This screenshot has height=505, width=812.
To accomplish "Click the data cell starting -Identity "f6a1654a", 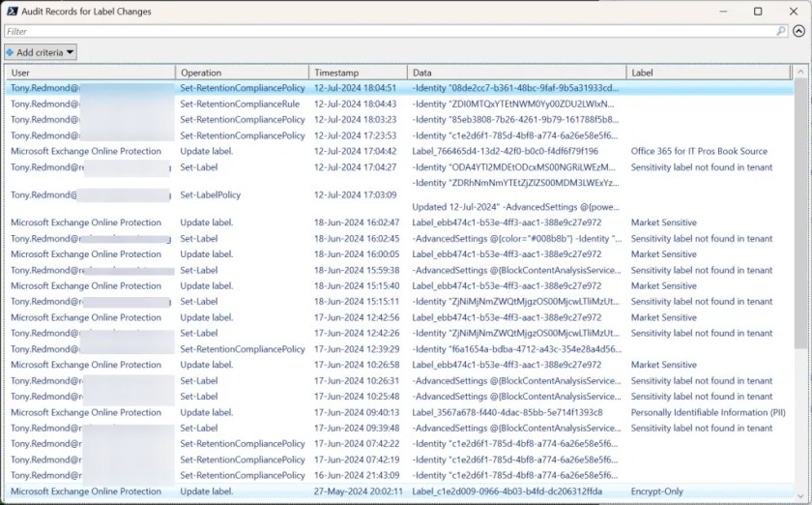I will click(517, 349).
